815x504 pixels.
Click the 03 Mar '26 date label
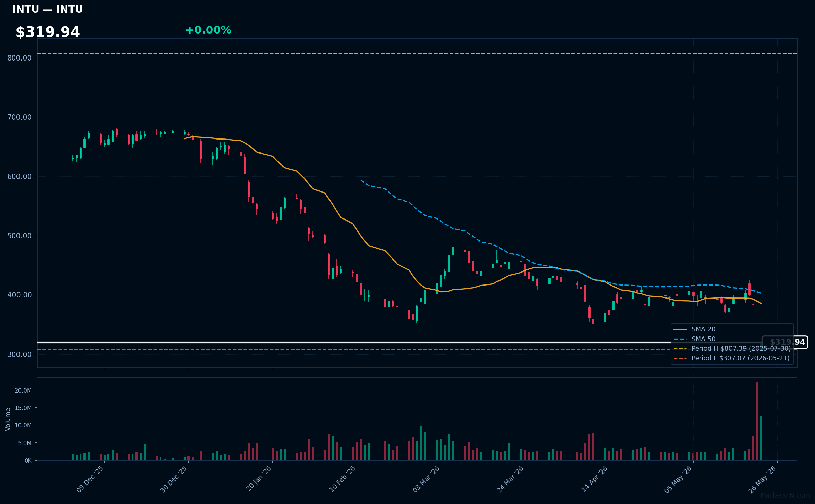click(426, 479)
